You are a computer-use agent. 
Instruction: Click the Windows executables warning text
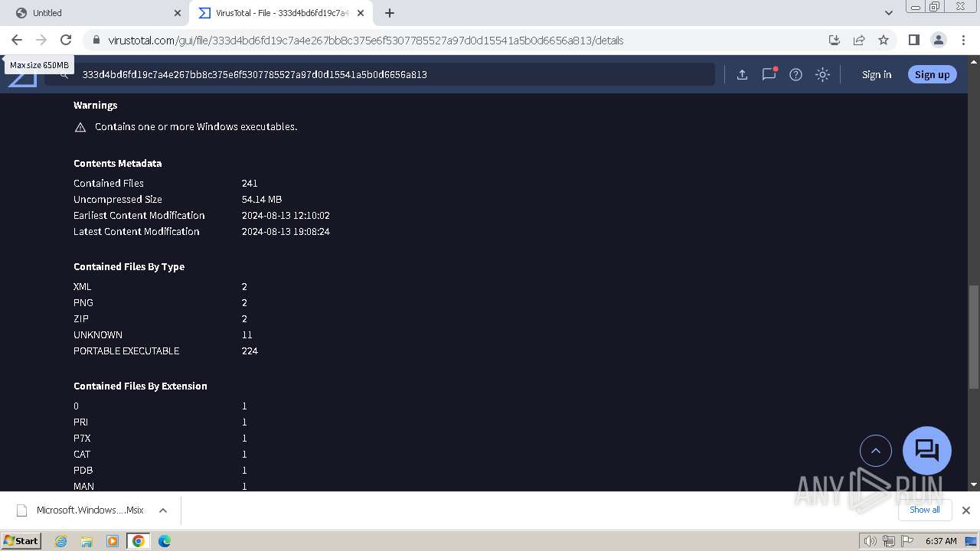(x=196, y=126)
